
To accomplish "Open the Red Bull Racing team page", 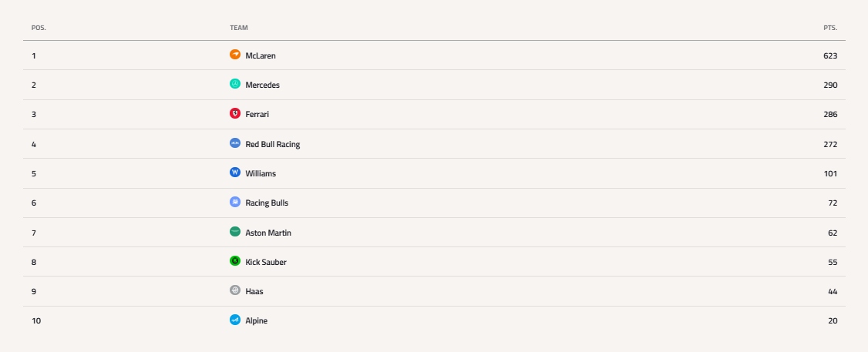I will coord(272,144).
